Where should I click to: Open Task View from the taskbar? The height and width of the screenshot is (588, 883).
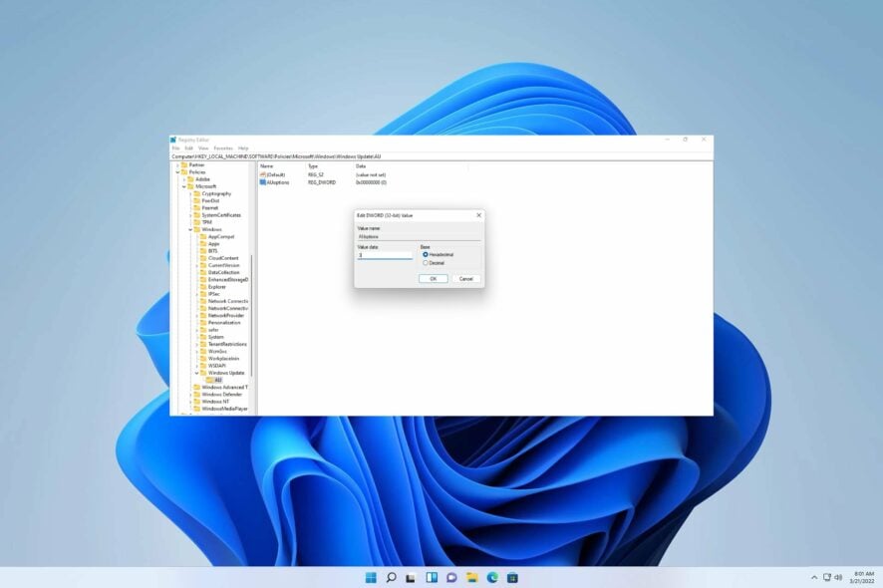[x=411, y=577]
